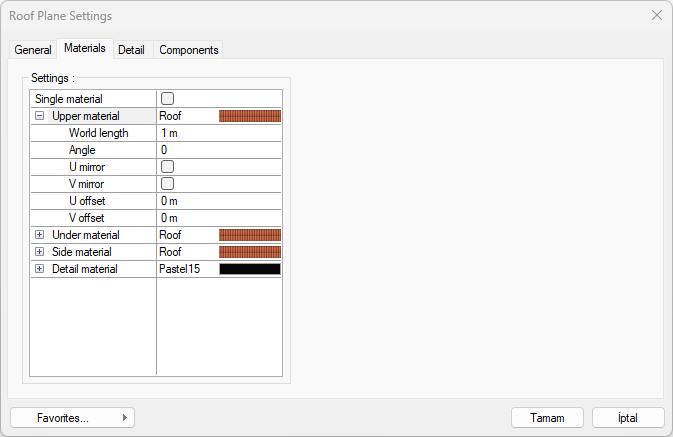
Task: Open the Detail tab
Action: pos(131,50)
